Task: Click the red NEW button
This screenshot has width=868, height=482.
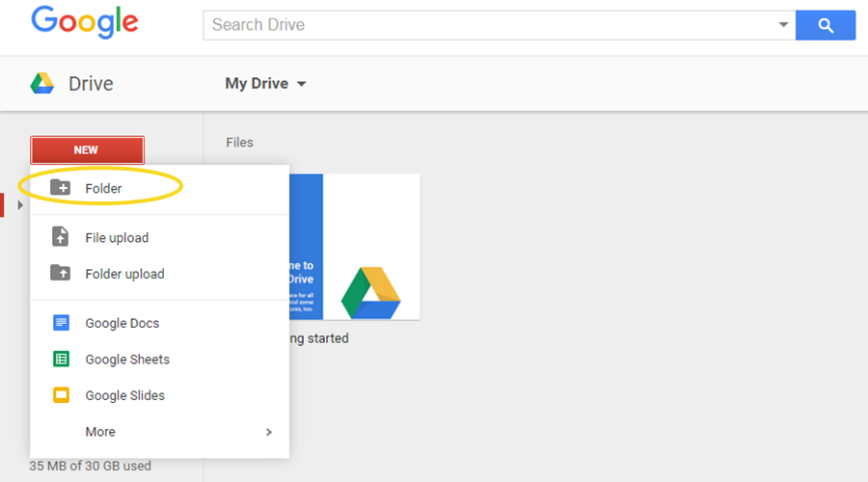Action: click(x=87, y=150)
